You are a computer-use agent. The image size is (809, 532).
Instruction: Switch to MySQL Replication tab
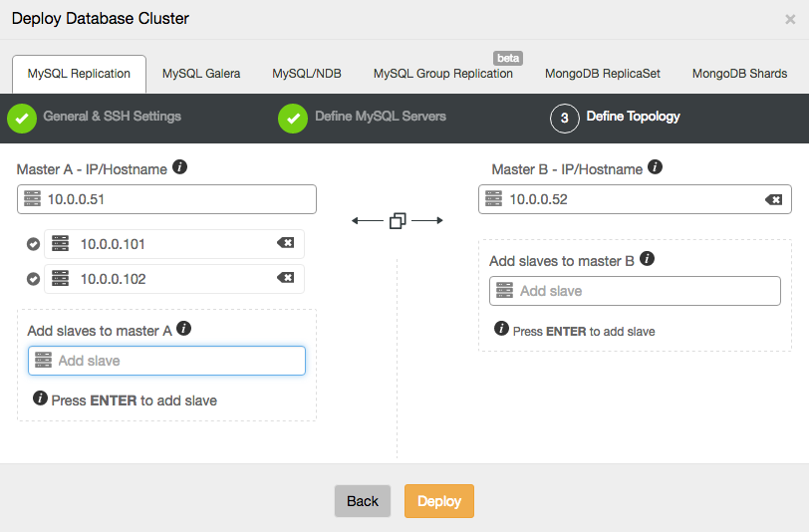tap(79, 74)
